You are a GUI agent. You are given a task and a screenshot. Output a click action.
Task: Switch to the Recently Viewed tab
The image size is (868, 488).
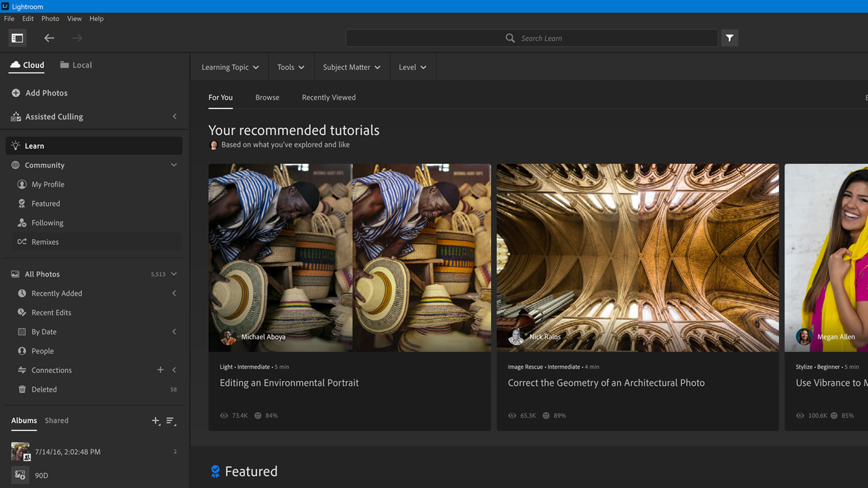329,98
